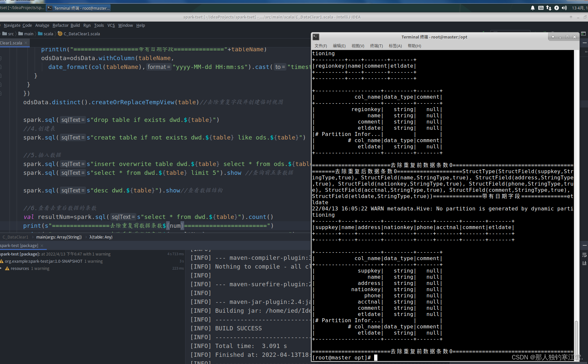
Task: Close the spark-test [package] build tab
Action: tap(42, 246)
